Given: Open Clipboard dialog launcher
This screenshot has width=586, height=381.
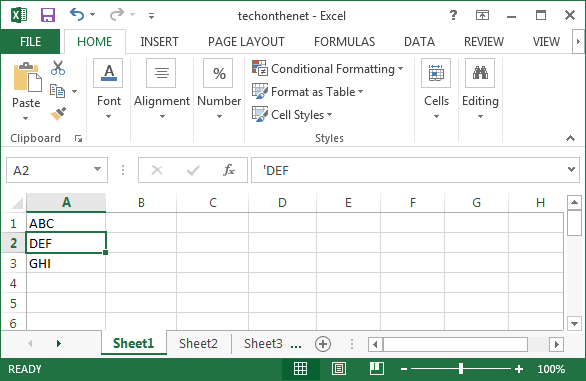Looking at the screenshot, I should tap(78, 139).
